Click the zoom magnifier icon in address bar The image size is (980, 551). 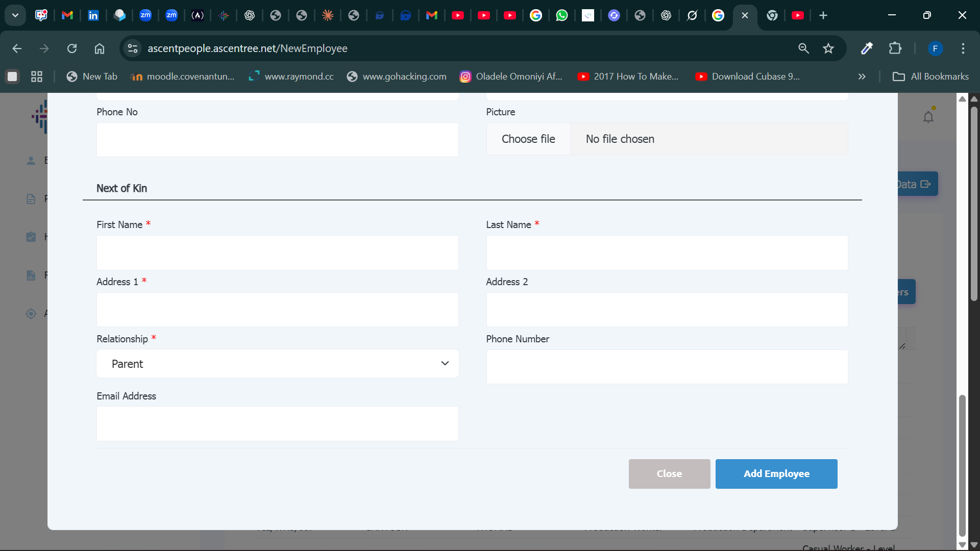tap(803, 48)
